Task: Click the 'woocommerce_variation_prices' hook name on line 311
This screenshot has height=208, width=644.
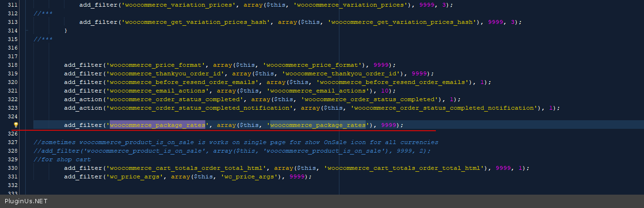Action: pos(179,5)
